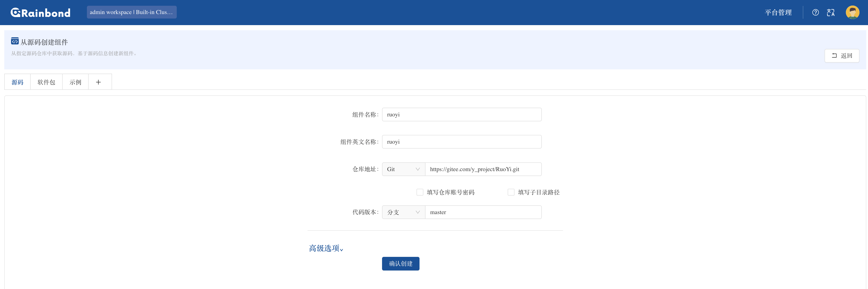The width and height of the screenshot is (868, 289).
Task: Click the plus tab icon
Action: 98,82
